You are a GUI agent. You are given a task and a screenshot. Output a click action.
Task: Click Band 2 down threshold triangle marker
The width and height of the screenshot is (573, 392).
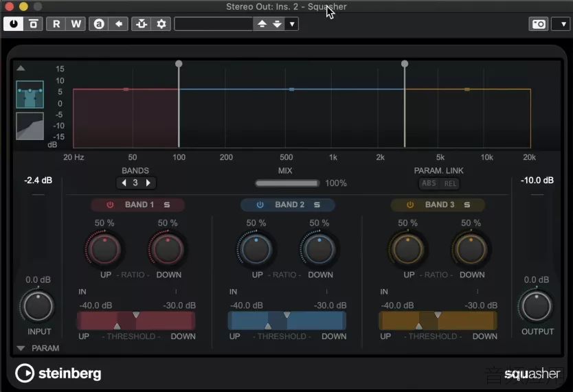pos(287,314)
